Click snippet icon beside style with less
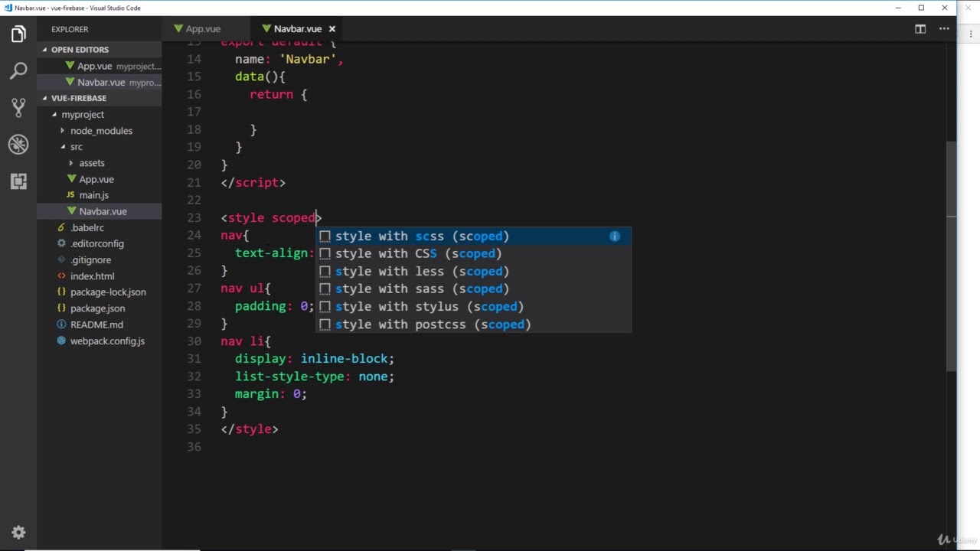The height and width of the screenshot is (551, 980). pos(325,272)
